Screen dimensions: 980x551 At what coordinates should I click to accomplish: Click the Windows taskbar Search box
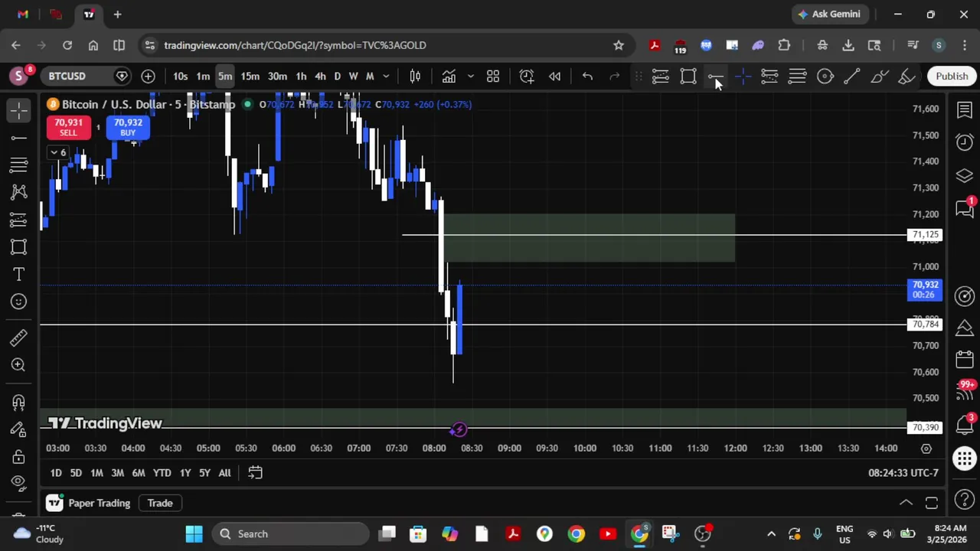click(x=292, y=534)
